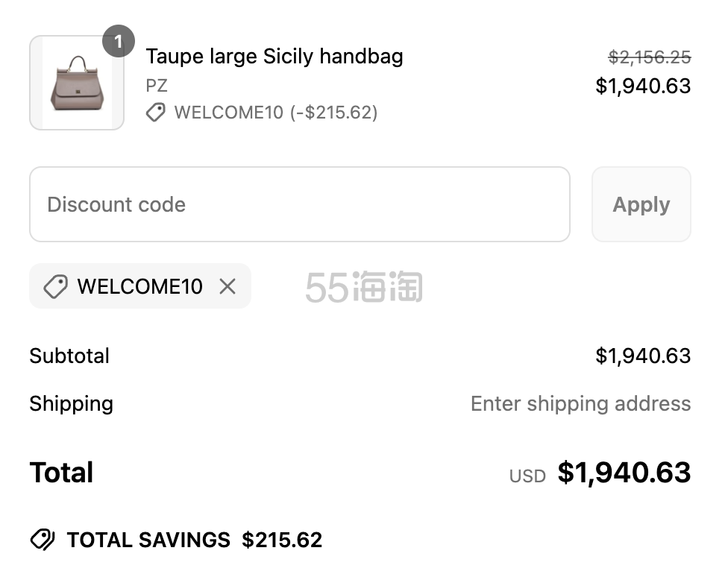Click the Total Savings $215.62 amount
The image size is (728, 574).
[x=282, y=540]
